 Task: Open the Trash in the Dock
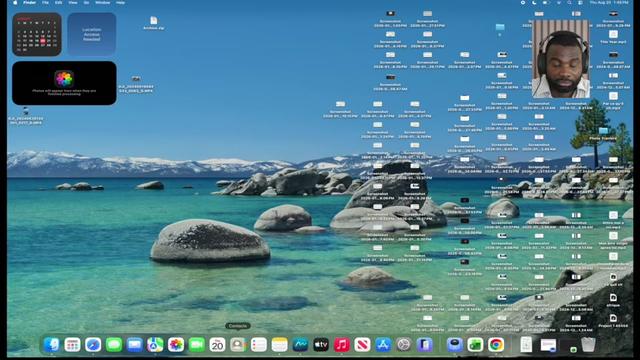[588, 345]
